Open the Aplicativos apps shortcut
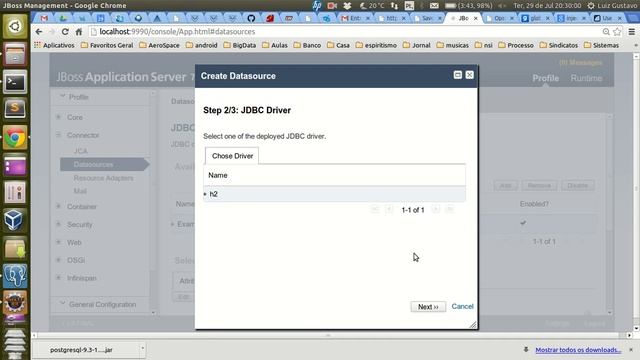Image resolution: width=640 pixels, height=360 pixels. (54, 45)
